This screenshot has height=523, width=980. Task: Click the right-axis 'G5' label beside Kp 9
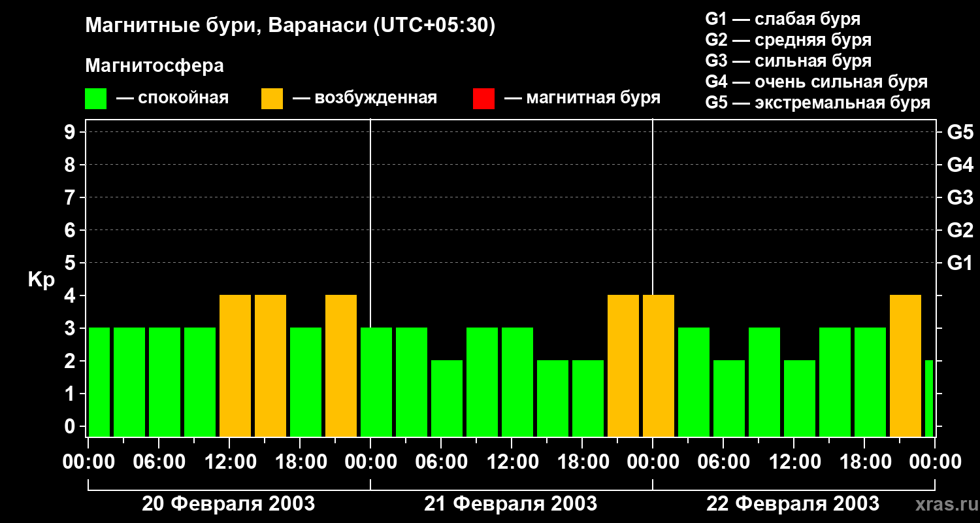tap(960, 132)
